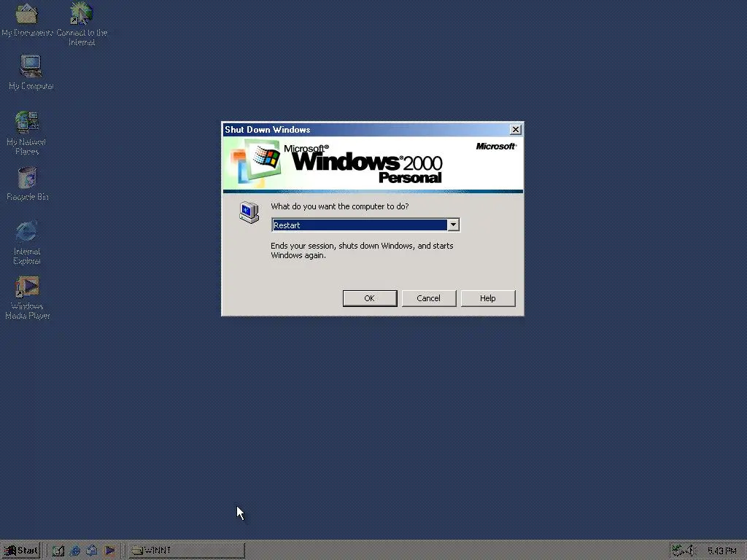Cancel the Shut Down dialog
747x560 pixels.
pyautogui.click(x=429, y=298)
